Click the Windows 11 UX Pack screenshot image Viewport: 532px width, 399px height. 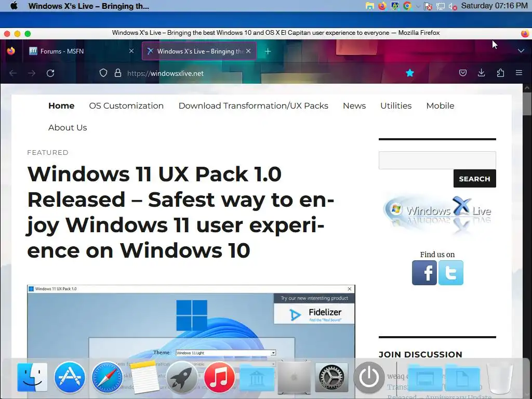click(x=191, y=342)
